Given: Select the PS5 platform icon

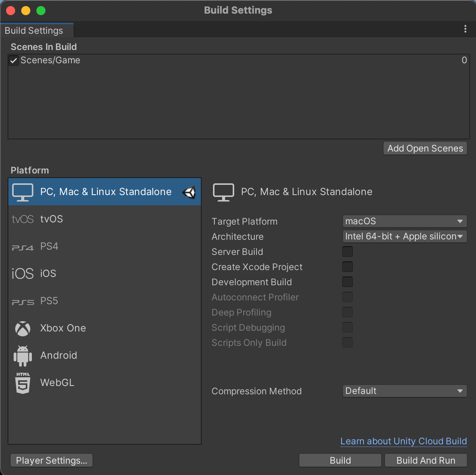Looking at the screenshot, I should [x=23, y=301].
